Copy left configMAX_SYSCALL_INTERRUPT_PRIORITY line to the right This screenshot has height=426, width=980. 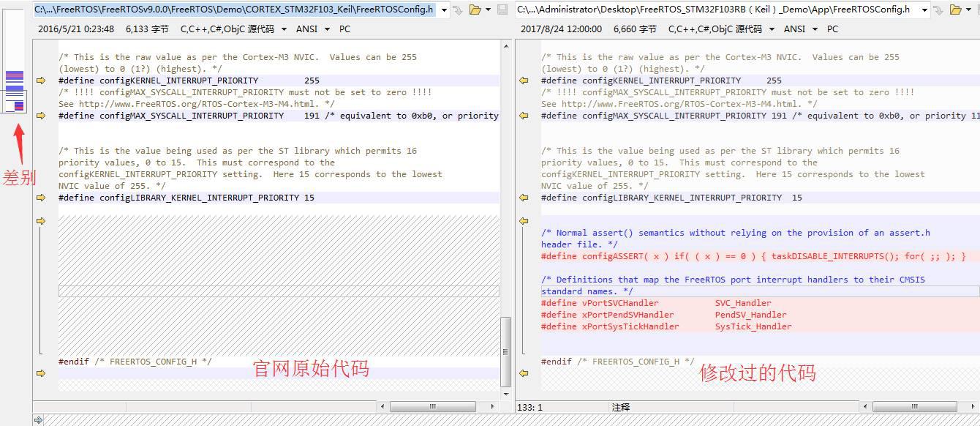(41, 116)
